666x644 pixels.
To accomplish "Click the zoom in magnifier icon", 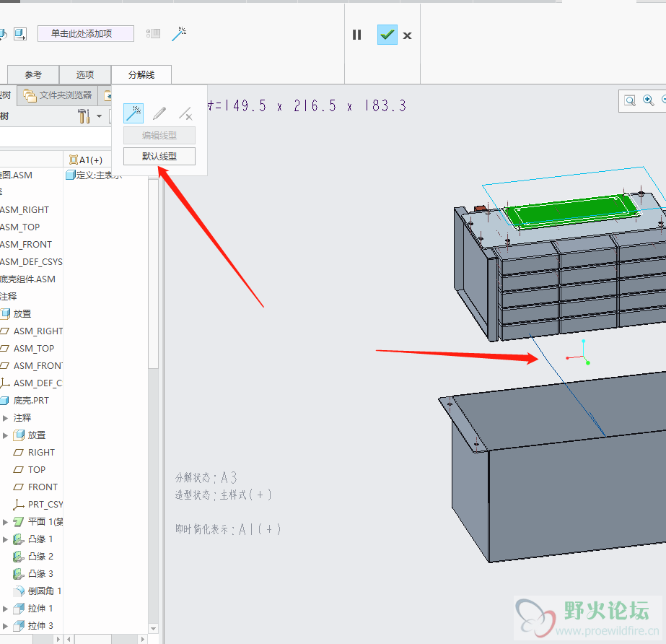I will [648, 100].
